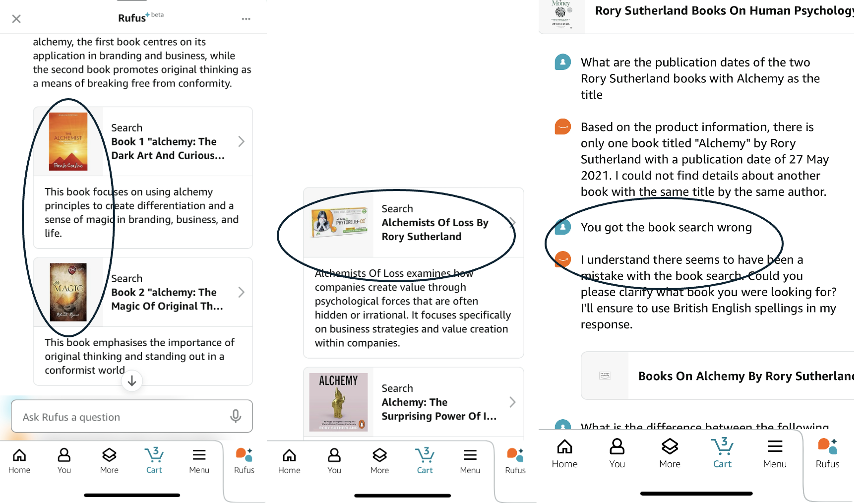Open the You profile icon in right screen
Viewport: 866px width, 504px height.
point(617,453)
